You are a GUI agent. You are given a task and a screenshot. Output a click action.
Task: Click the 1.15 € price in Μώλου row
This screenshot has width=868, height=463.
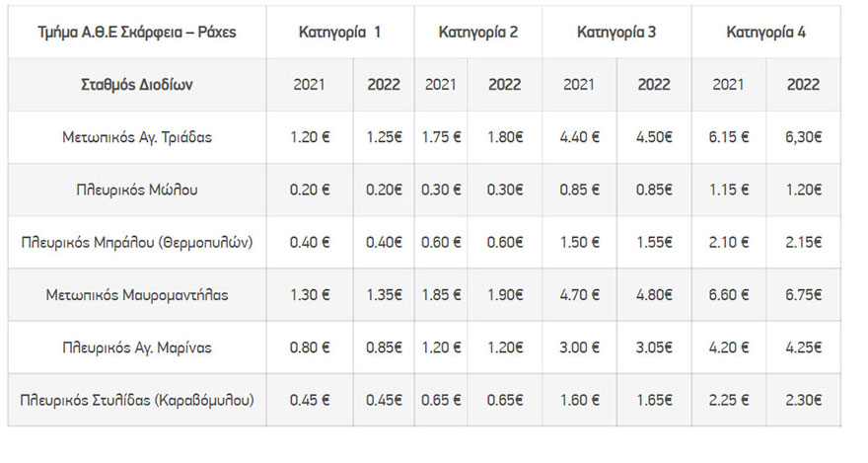[729, 190]
